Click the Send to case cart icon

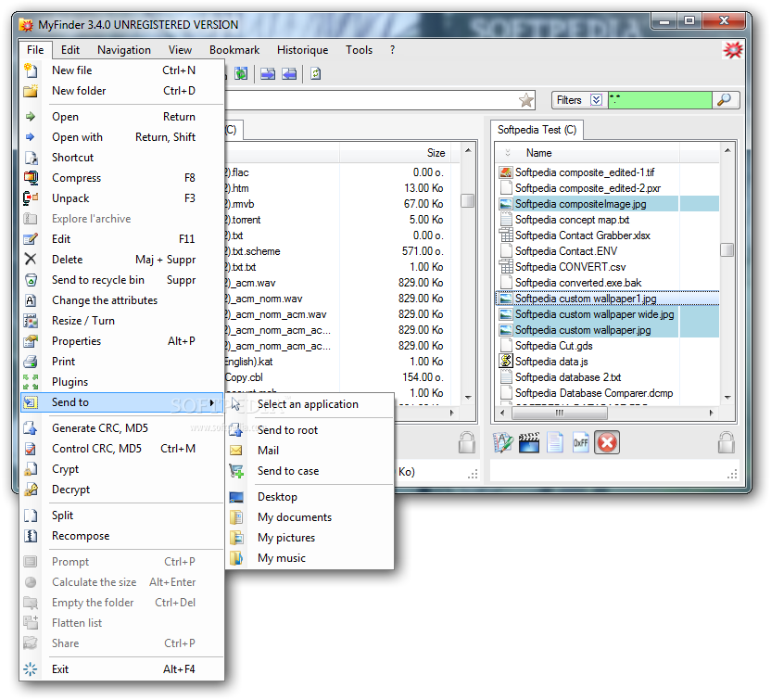point(236,471)
